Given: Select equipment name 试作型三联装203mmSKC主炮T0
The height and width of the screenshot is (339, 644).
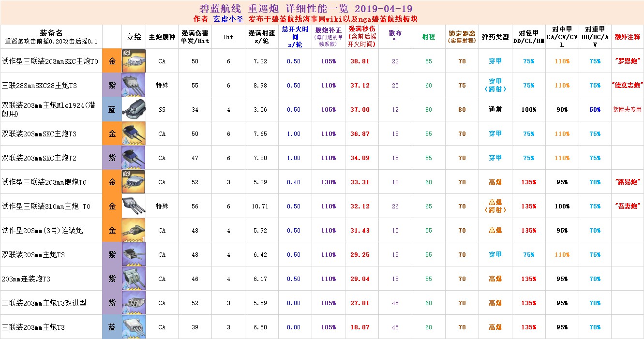Looking at the screenshot, I should 50,61.
